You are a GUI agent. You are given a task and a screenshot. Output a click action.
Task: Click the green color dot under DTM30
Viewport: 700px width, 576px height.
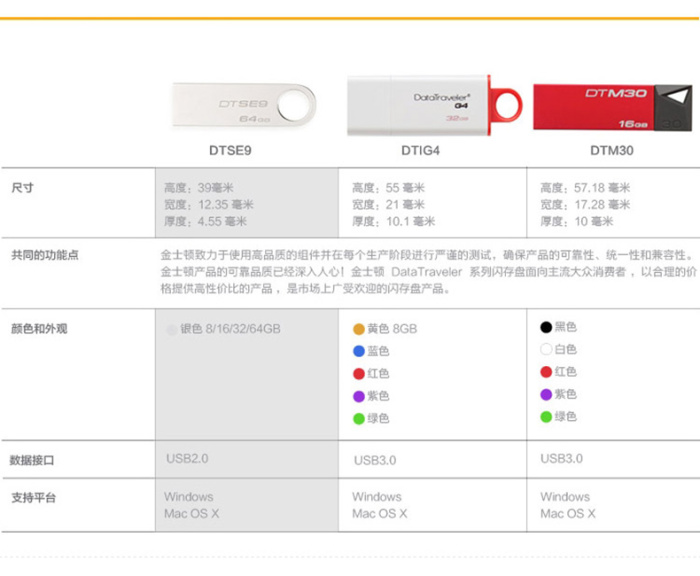click(x=546, y=417)
